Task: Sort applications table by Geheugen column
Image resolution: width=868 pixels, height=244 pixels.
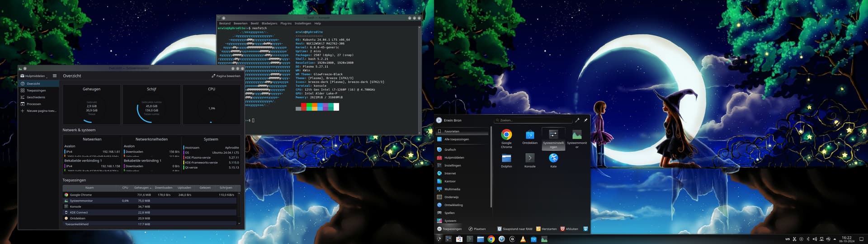Action: click(142, 188)
